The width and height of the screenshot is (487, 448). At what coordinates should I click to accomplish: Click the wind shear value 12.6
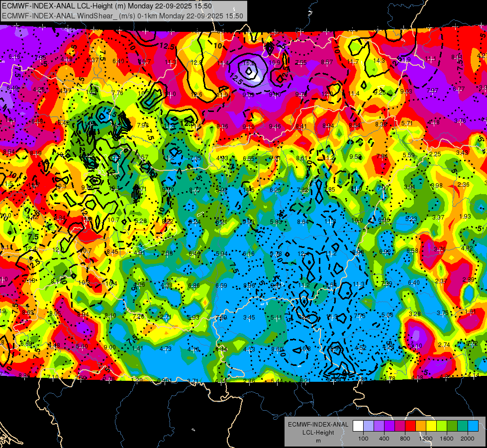[x=196, y=95]
